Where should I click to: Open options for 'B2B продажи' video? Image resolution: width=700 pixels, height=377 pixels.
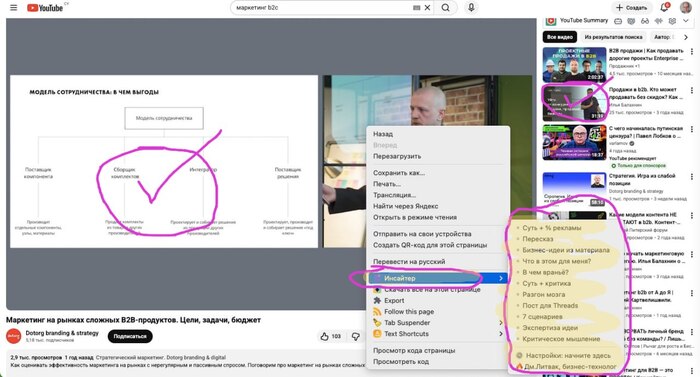[692, 51]
